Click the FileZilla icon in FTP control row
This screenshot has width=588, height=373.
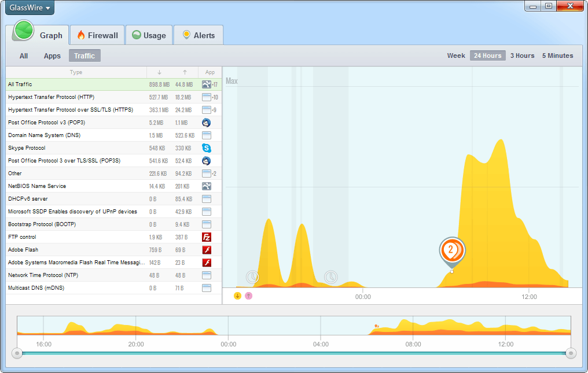tap(206, 237)
